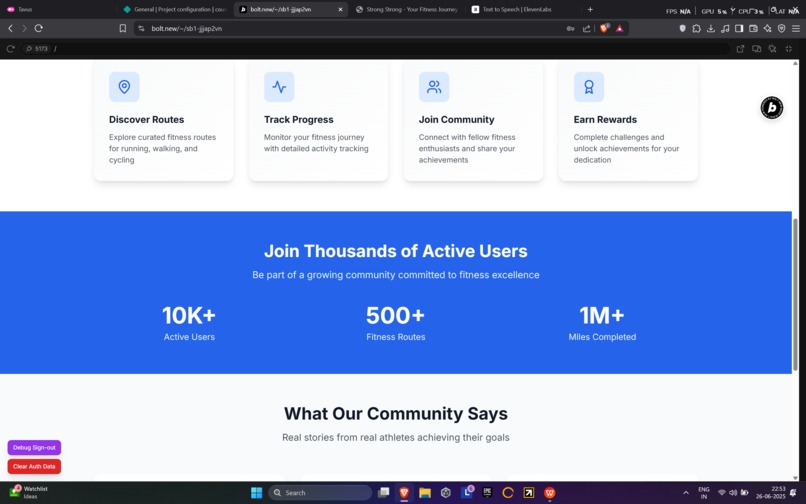Click What Our Community Says heading

pos(395,413)
